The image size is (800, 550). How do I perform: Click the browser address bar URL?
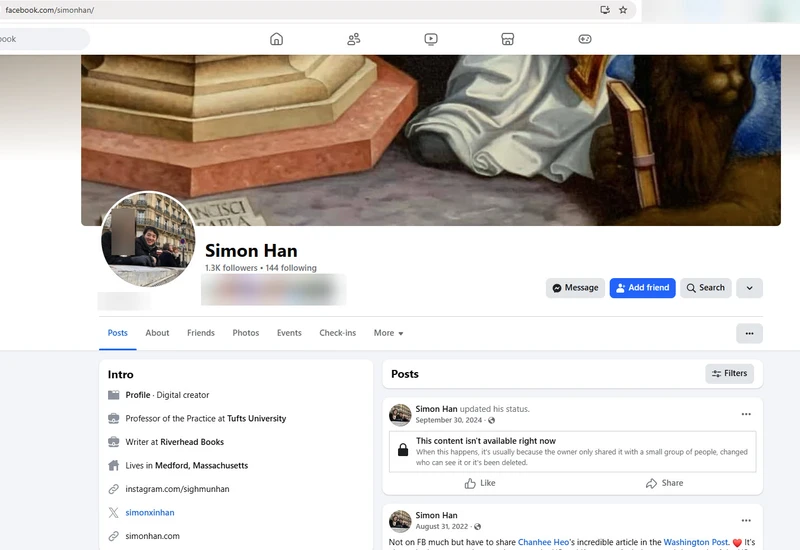[49, 10]
